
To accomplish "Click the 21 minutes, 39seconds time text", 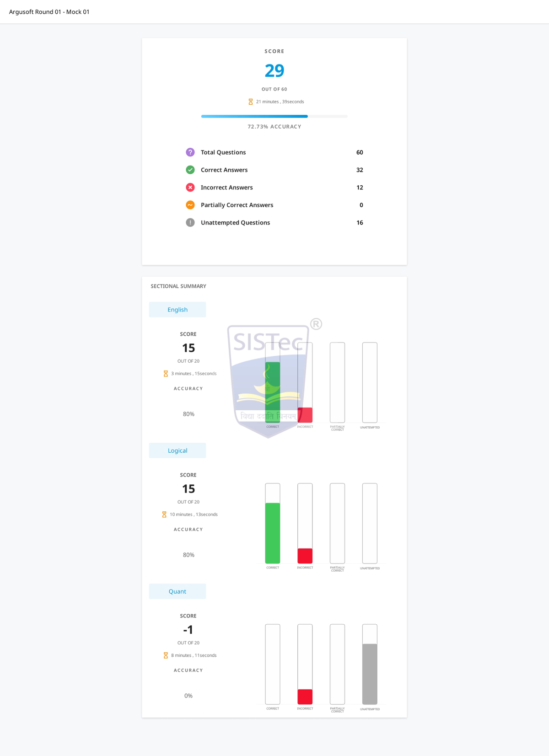I will [x=280, y=102].
